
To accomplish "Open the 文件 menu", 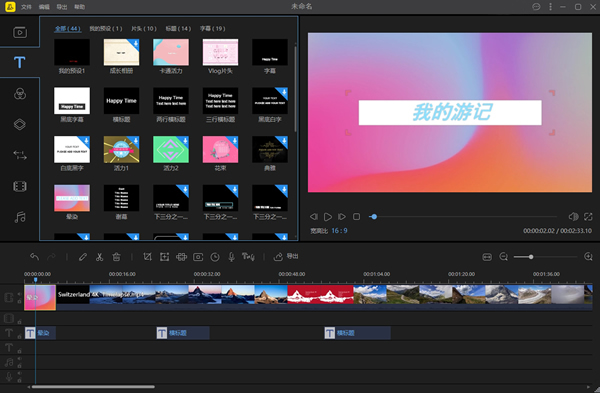I will [x=26, y=7].
